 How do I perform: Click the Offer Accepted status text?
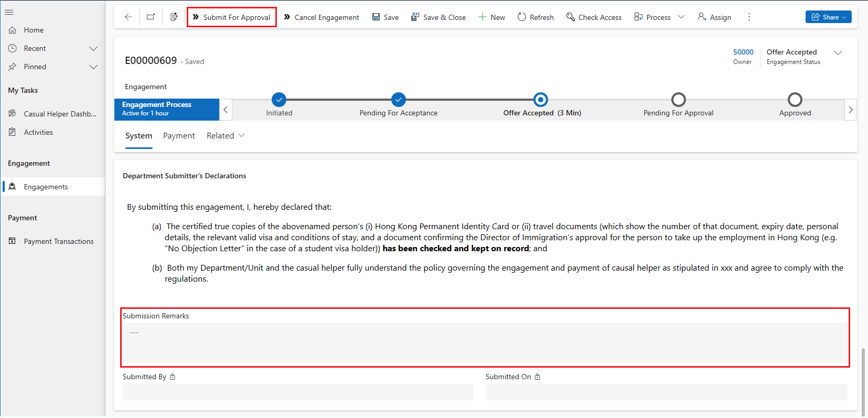(x=791, y=52)
